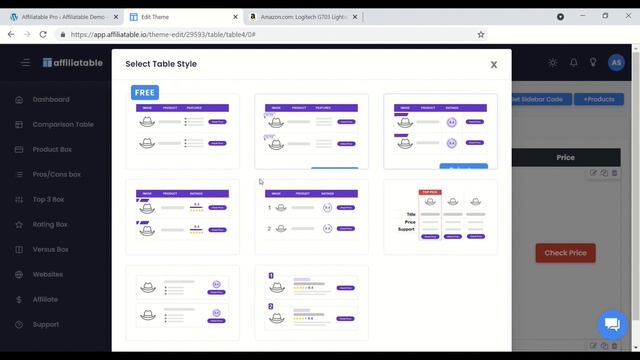
Task: Open notifications bell
Action: (x=573, y=62)
